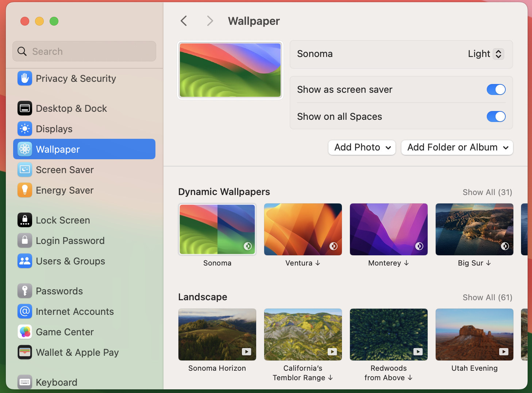This screenshot has width=532, height=393.
Task: Go forward with the right chevron
Action: (210, 21)
